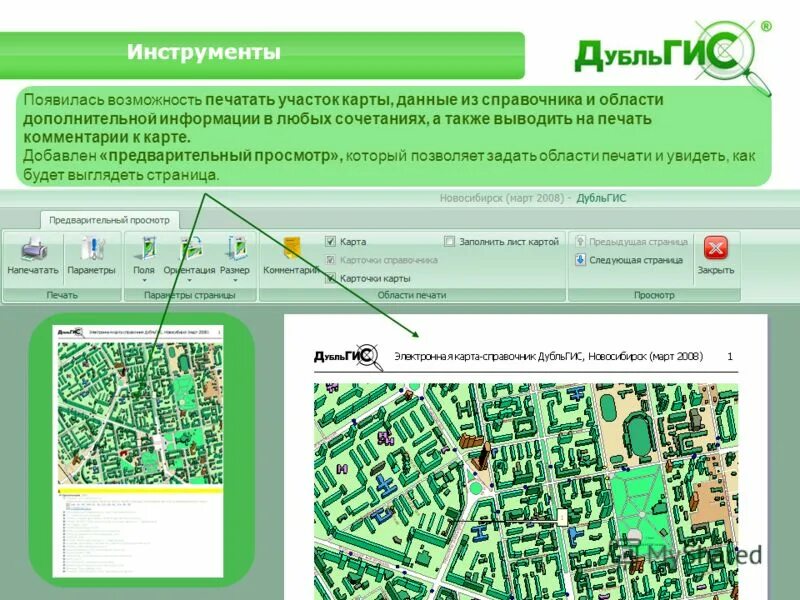Click the Параметры button label
The height and width of the screenshot is (600, 800).
[x=91, y=270]
